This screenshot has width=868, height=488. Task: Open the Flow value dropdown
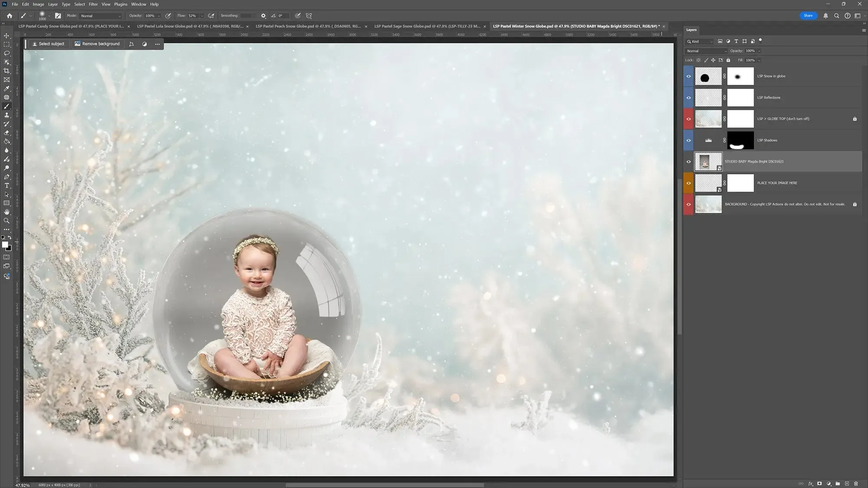201,16
